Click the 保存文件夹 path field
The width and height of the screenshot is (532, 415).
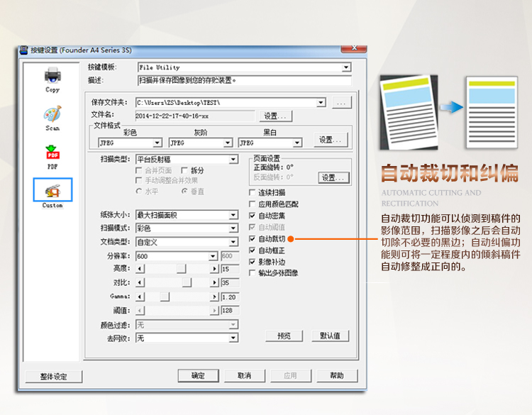click(226, 103)
